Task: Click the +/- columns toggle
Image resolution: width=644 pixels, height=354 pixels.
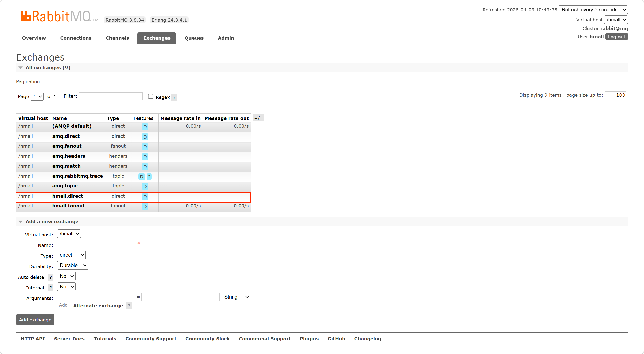Action: point(258,118)
